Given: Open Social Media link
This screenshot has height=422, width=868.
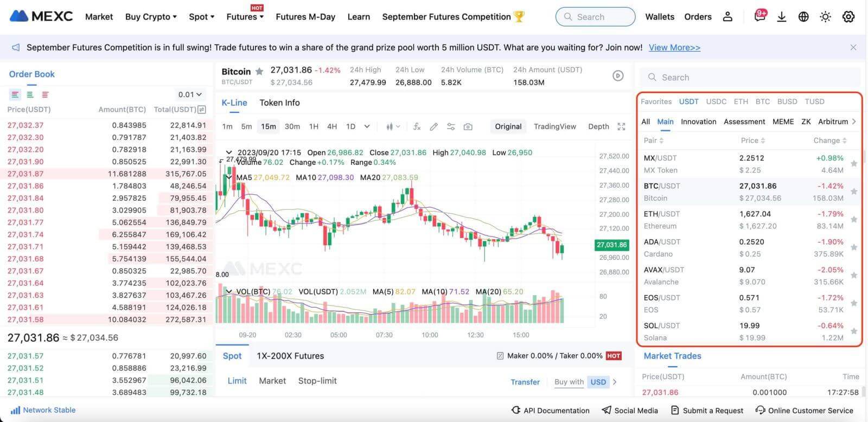Looking at the screenshot, I should (630, 411).
